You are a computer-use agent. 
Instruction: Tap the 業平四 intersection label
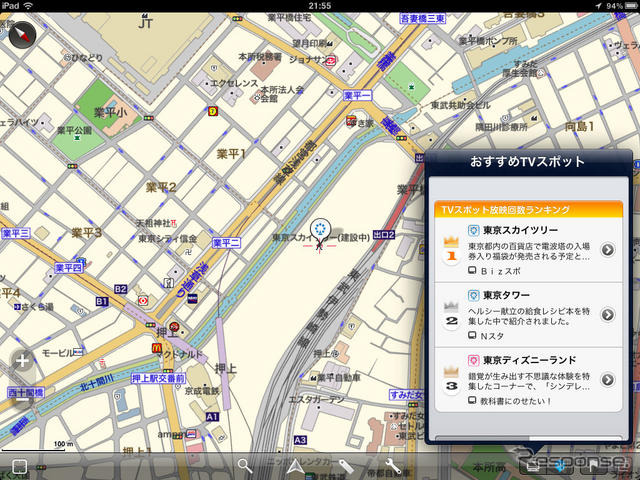(69, 268)
